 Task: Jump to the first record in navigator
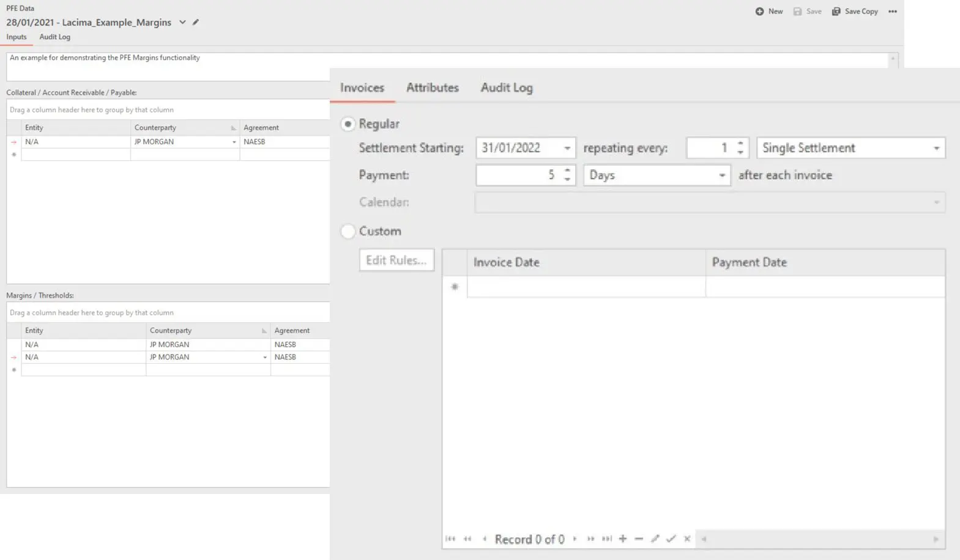pyautogui.click(x=450, y=539)
